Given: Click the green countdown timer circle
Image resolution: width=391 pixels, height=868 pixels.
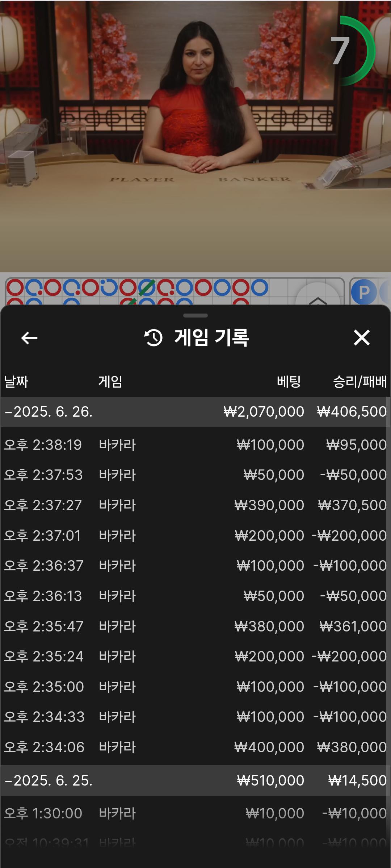Looking at the screenshot, I should point(347,51).
